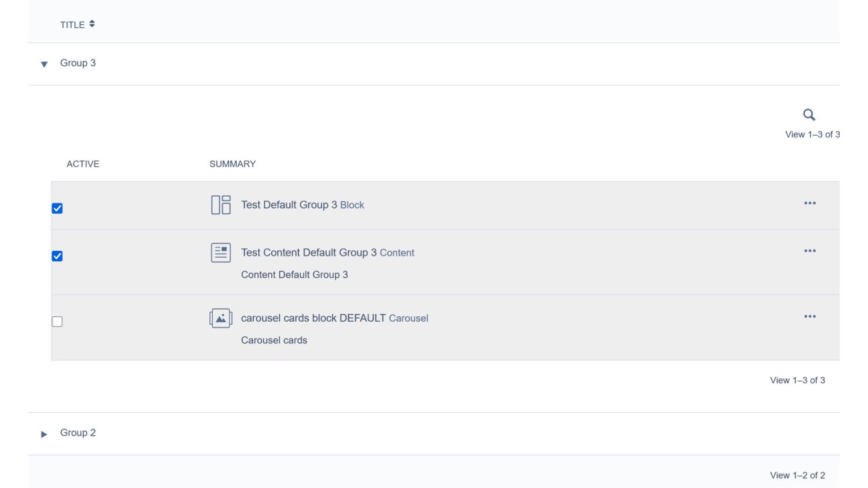Click the TITLE column header
Image resolution: width=868 pixels, height=488 pixels.
(x=72, y=25)
